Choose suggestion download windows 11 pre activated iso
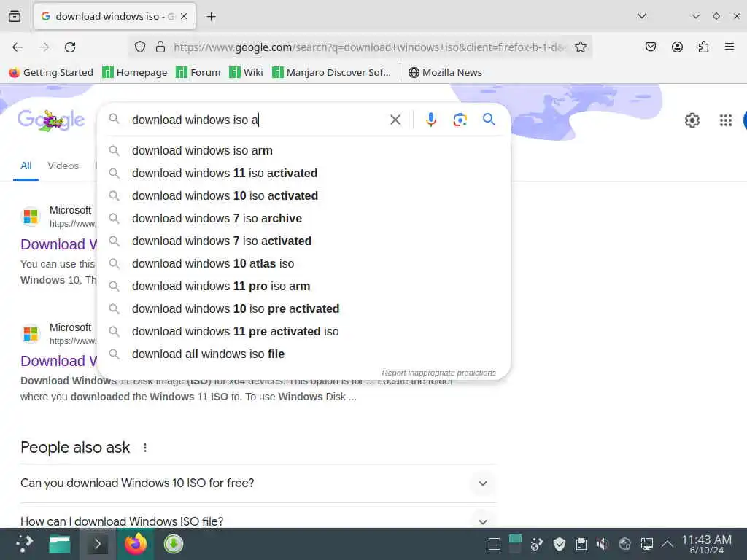The width and height of the screenshot is (747, 560). click(x=303, y=332)
